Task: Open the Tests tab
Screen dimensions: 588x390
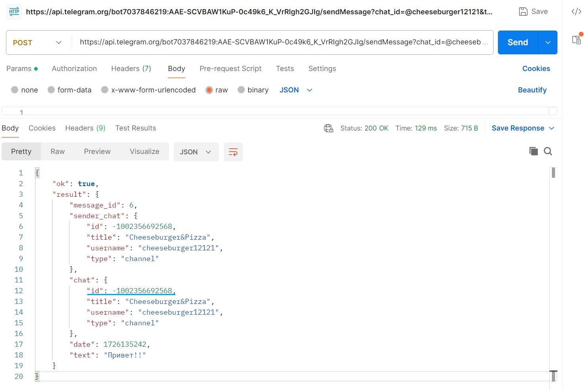Action: tap(285, 69)
